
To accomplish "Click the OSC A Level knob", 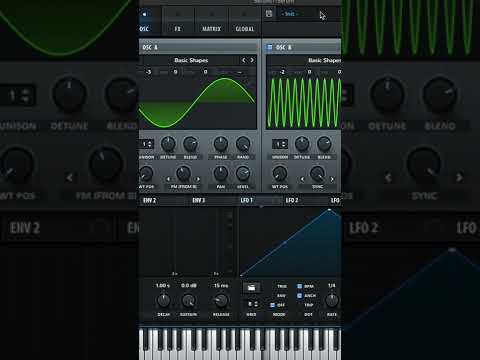I will 243,174.
